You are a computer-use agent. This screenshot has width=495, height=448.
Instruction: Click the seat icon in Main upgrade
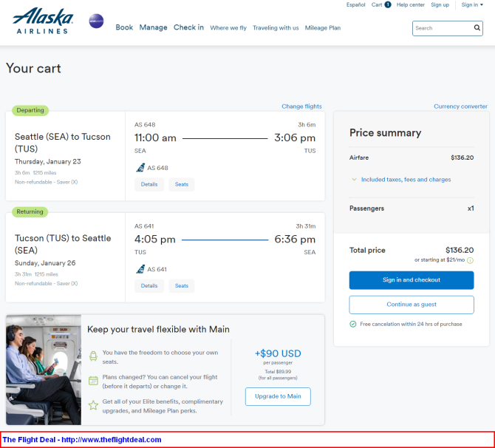pyautogui.click(x=93, y=356)
